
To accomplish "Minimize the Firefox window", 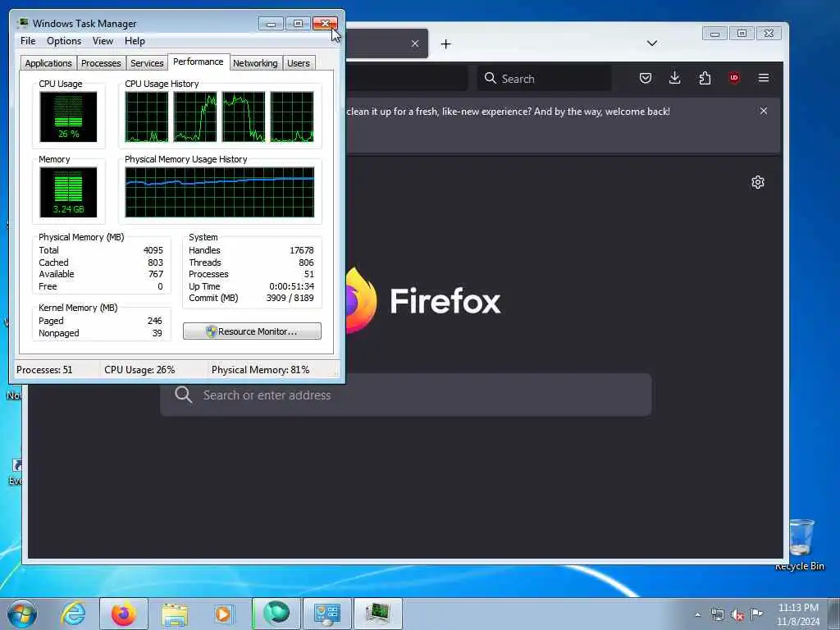I will pos(714,34).
